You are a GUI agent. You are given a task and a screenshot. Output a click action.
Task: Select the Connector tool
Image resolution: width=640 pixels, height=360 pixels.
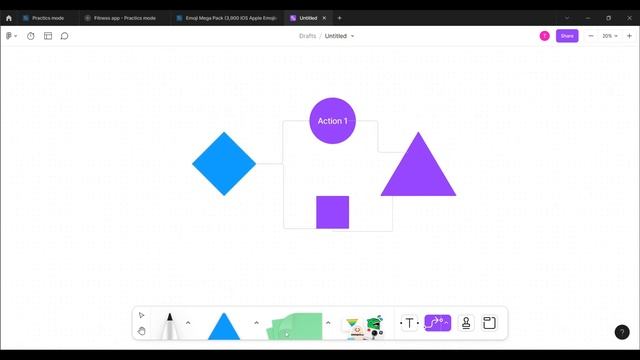[x=438, y=323]
